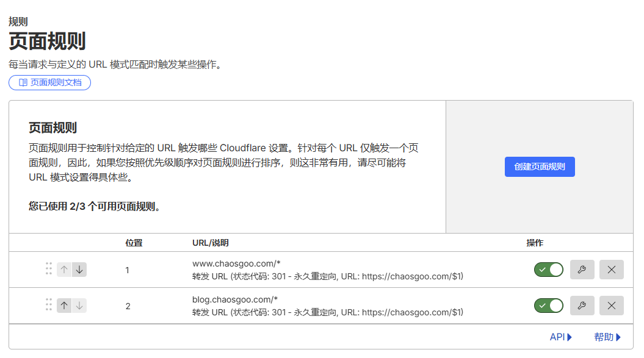Expand the 帮助 help section

[x=607, y=337]
